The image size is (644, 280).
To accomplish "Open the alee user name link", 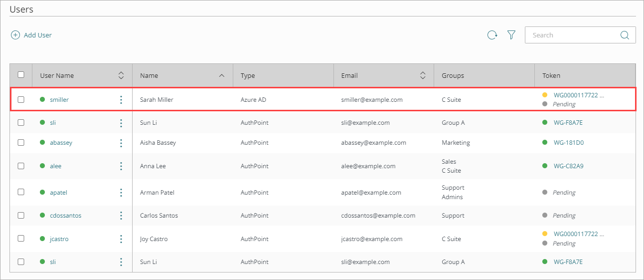I will tap(55, 166).
